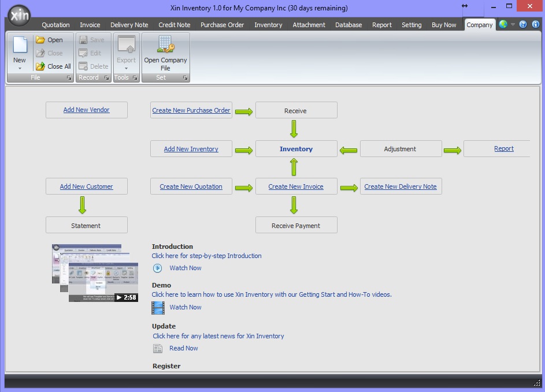545x392 pixels.
Task: Click the Close All folder icon
Action: (40, 66)
